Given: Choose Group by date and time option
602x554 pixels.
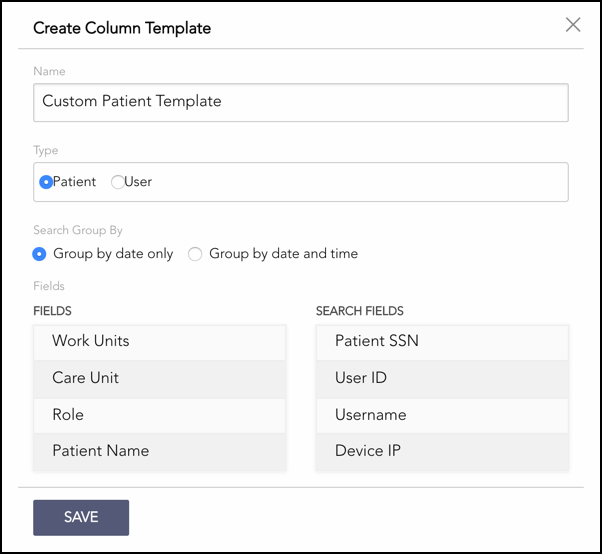Looking at the screenshot, I should pos(196,254).
